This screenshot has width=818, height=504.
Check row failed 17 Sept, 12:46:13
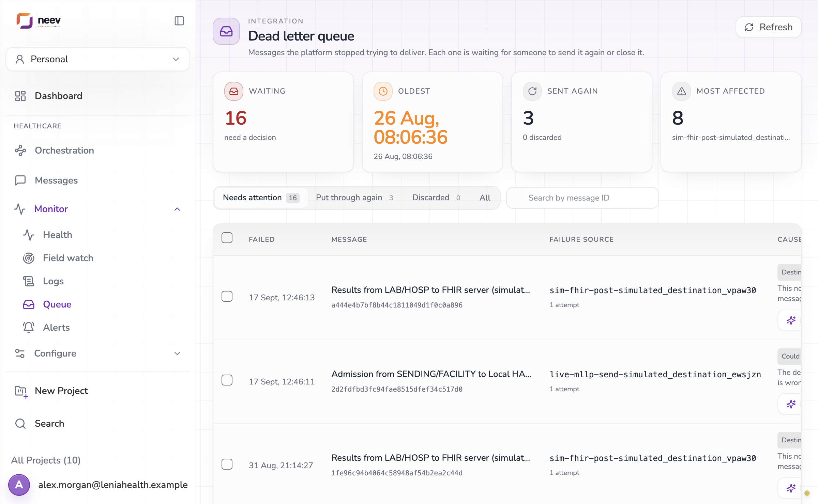227,296
